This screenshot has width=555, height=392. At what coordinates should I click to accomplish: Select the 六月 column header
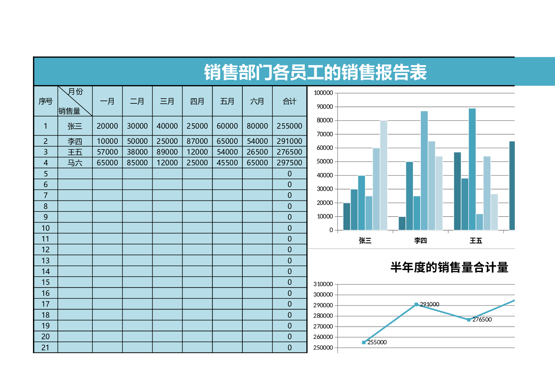coord(257,101)
